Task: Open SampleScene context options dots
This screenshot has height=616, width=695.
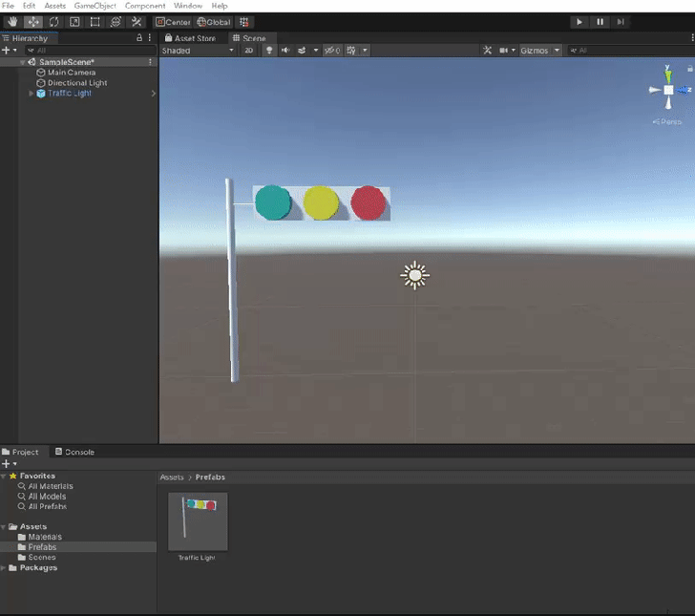Action: pos(150,62)
